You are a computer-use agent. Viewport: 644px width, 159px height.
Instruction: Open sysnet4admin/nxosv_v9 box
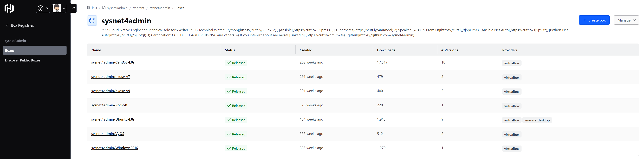[x=110, y=91]
